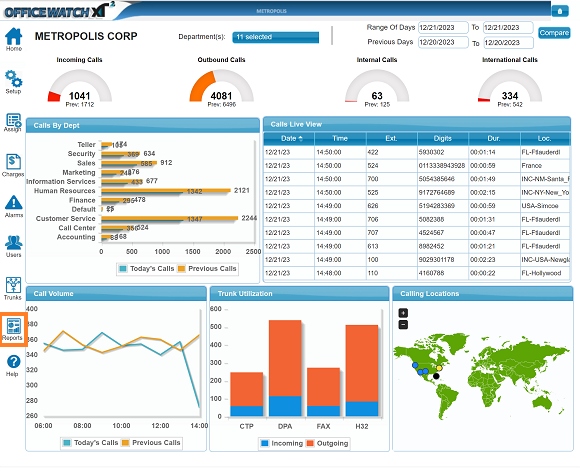Click Range Of Days end date field
580x472 pixels.
coord(508,27)
